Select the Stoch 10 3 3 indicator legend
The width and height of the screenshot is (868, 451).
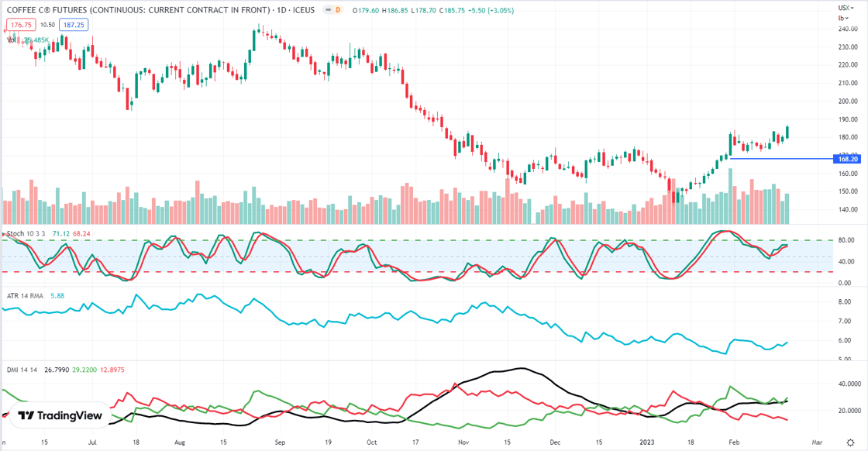(x=26, y=233)
